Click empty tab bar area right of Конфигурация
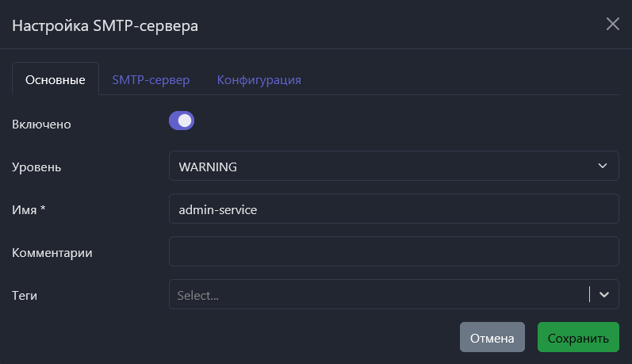This screenshot has width=632, height=364. coord(460,80)
